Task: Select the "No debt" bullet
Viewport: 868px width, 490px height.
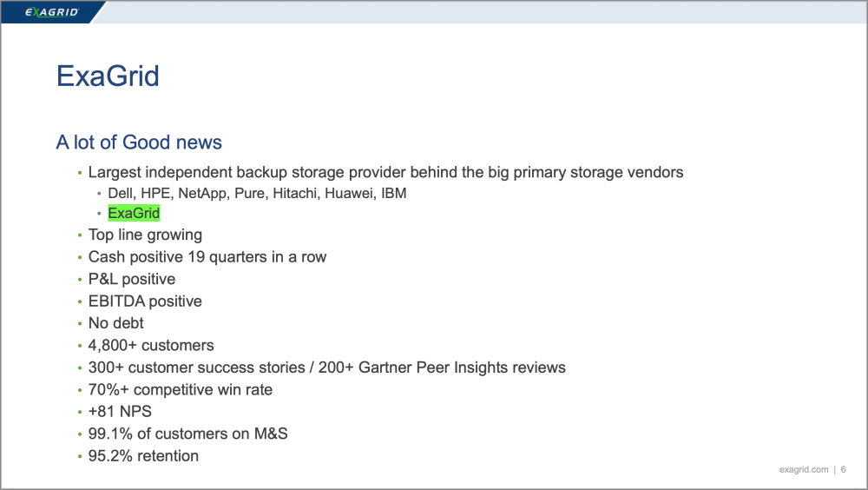Action: tap(116, 323)
